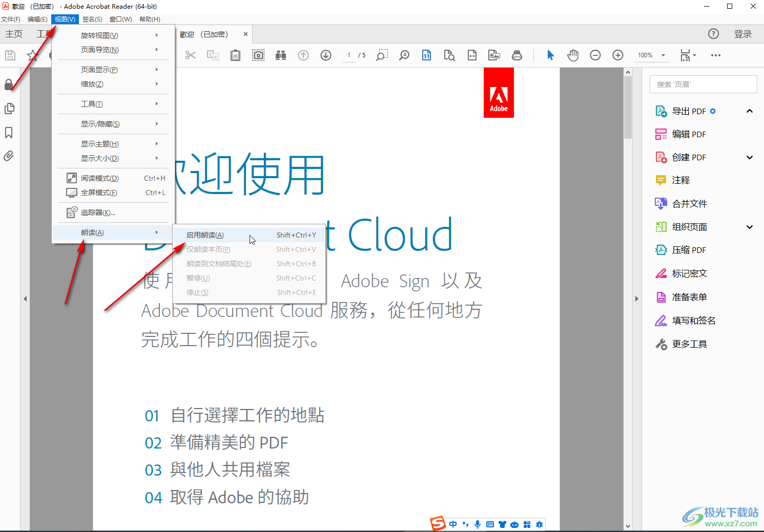The width and height of the screenshot is (764, 532).
Task: Select the Marquee Zoom tool
Action: (382, 55)
